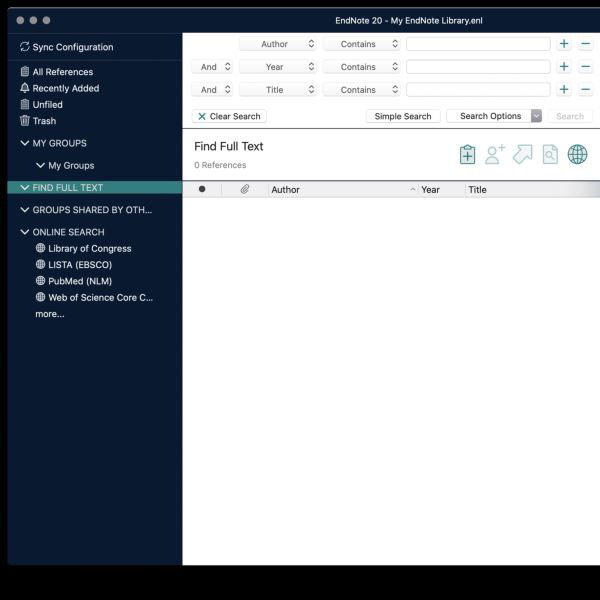Open Contains dropdown in Year row
The image size is (600, 600).
[x=362, y=67]
